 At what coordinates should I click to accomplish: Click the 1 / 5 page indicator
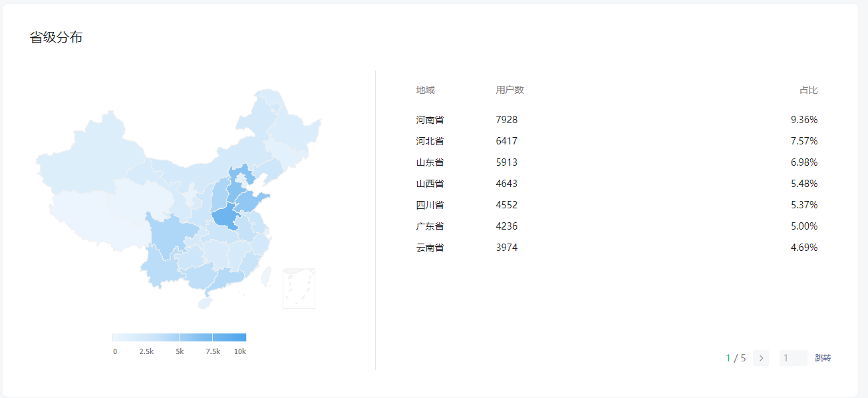[736, 358]
